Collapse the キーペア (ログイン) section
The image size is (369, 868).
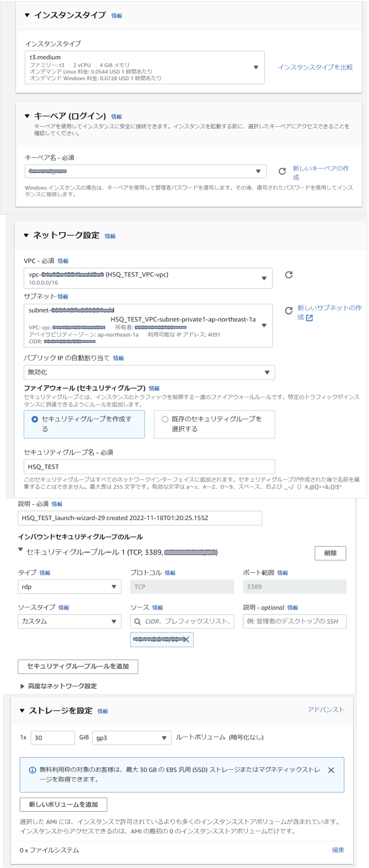[27, 116]
